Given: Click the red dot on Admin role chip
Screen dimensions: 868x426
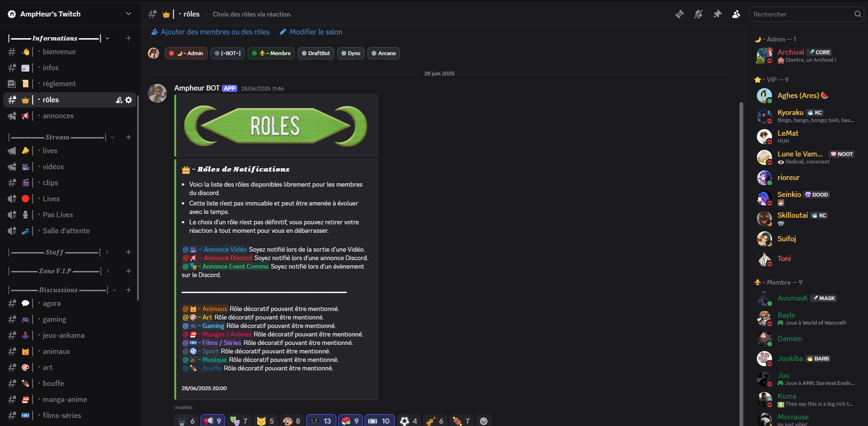Looking at the screenshot, I should pyautogui.click(x=171, y=53).
